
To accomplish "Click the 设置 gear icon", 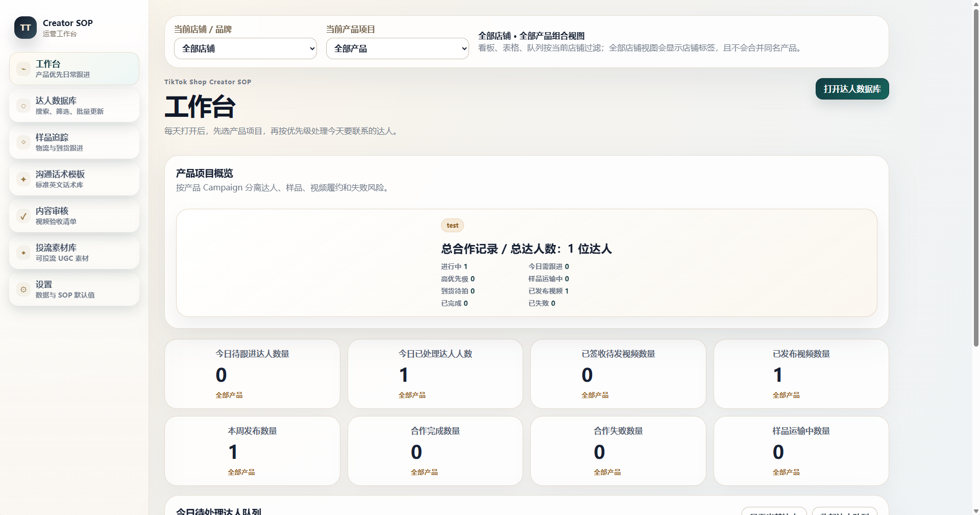I will (x=23, y=289).
